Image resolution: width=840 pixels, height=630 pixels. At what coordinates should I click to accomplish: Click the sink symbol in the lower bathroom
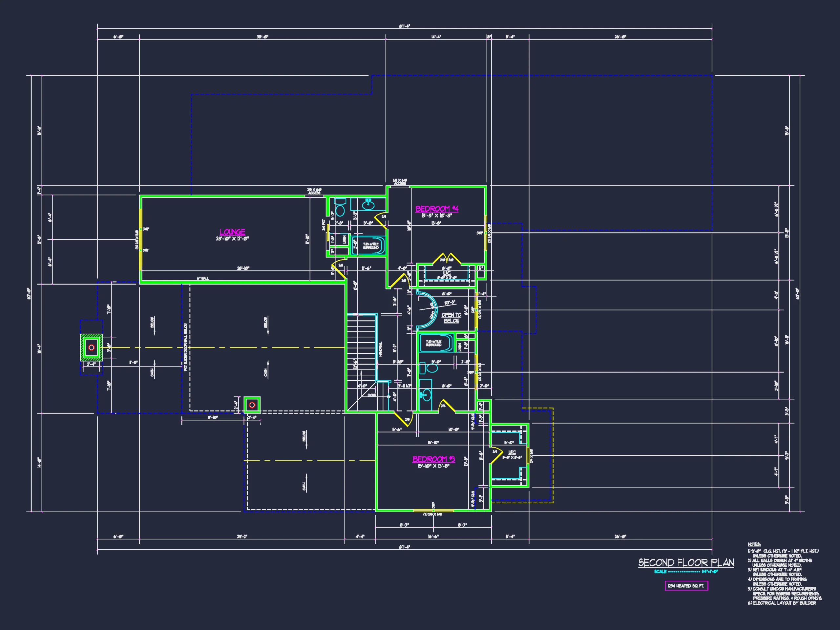(426, 395)
